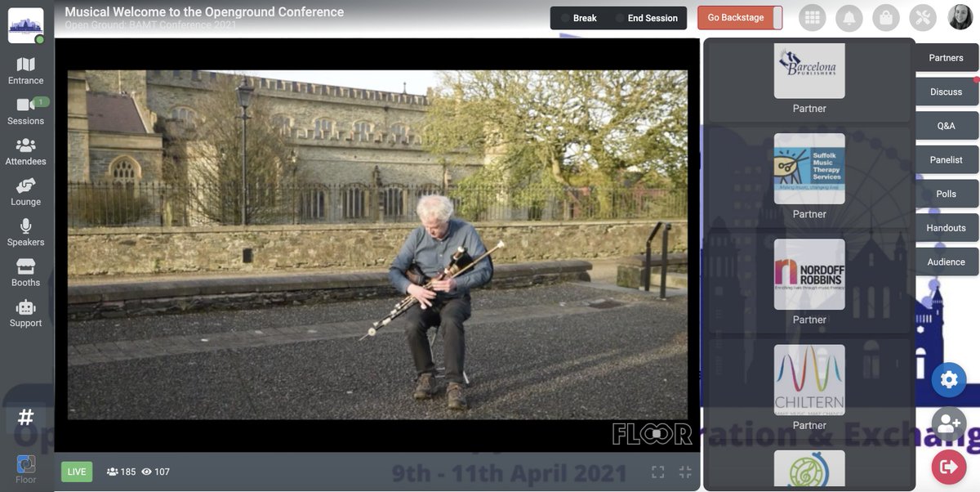Open the Handouts tab
Viewport: 980px width, 492px height.
tap(946, 228)
